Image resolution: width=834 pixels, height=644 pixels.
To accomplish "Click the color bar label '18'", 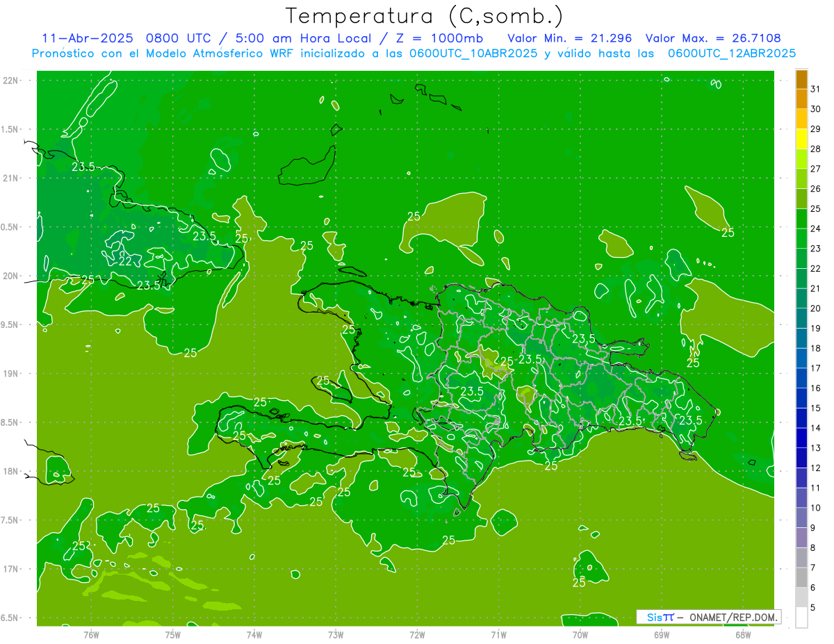I will [816, 348].
